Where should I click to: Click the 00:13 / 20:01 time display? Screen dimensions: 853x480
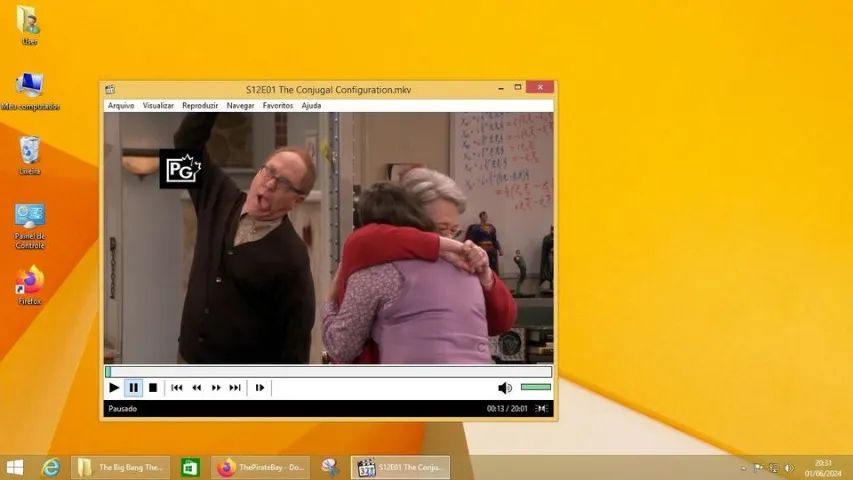pyautogui.click(x=507, y=409)
